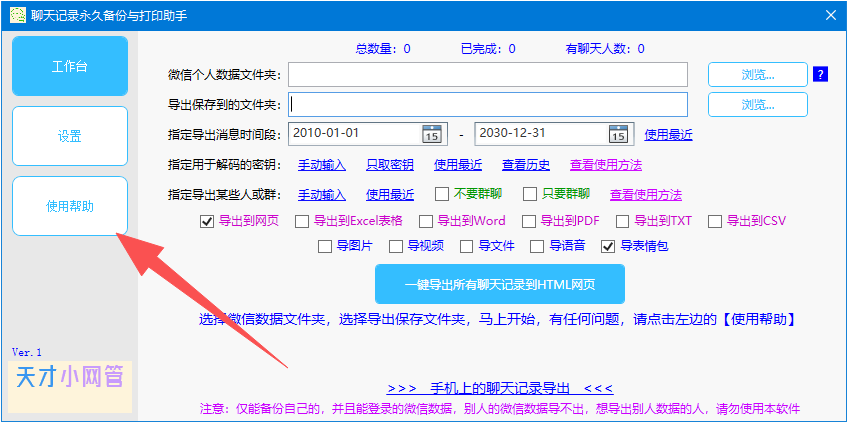Screen dimensions: 850x425
Task: Open the 使用帮助 sidebar tab
Action: click(70, 206)
